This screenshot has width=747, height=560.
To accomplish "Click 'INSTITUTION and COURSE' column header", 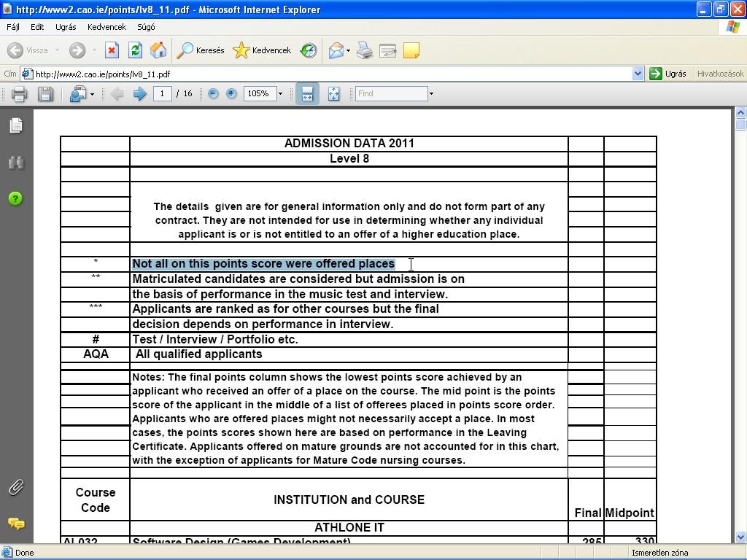I will coord(349,500).
